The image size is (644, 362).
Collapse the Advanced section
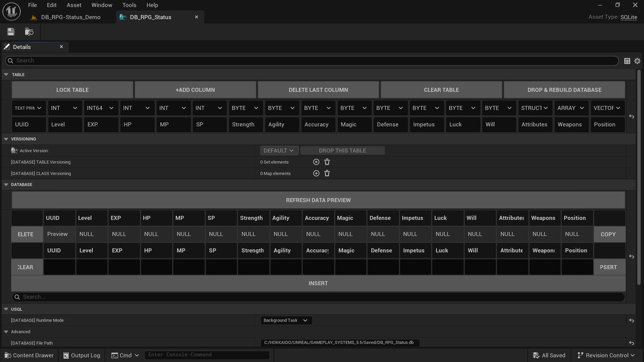6,332
